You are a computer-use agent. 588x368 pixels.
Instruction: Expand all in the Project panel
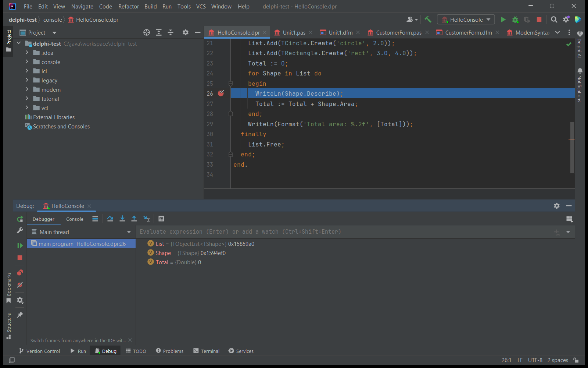(x=159, y=32)
